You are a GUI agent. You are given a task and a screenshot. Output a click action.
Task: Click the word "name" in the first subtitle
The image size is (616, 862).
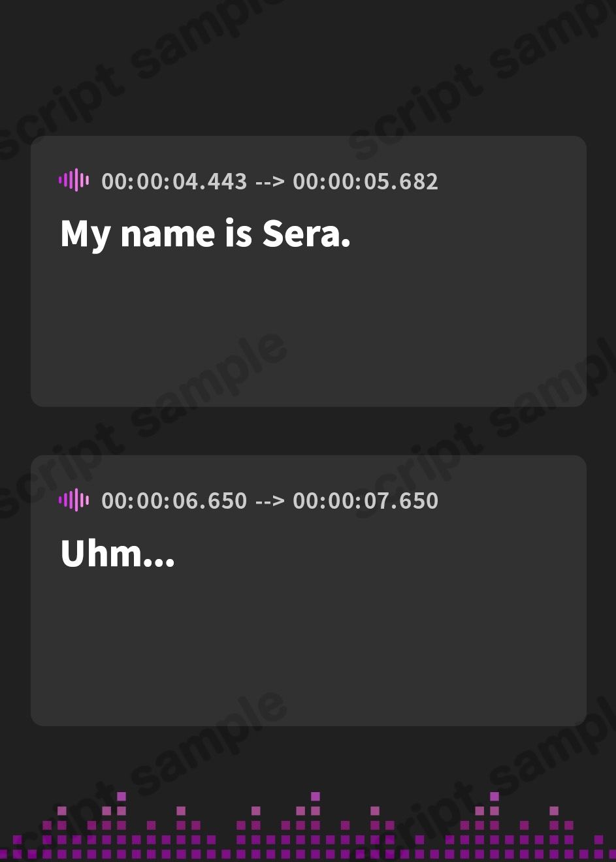point(168,234)
